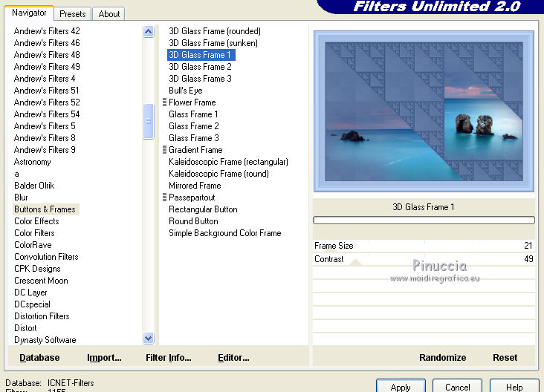Select the Round Button filter
The image size is (544, 392).
(x=193, y=221)
